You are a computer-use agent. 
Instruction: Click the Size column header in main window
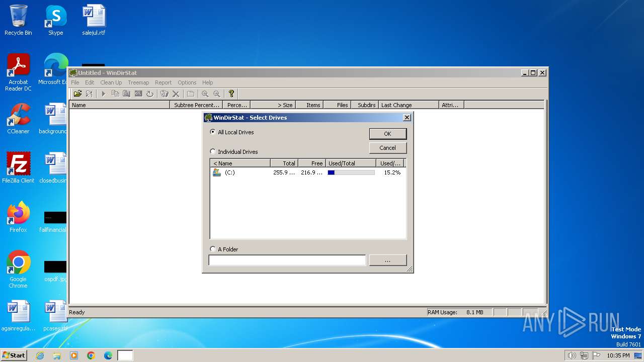click(273, 105)
